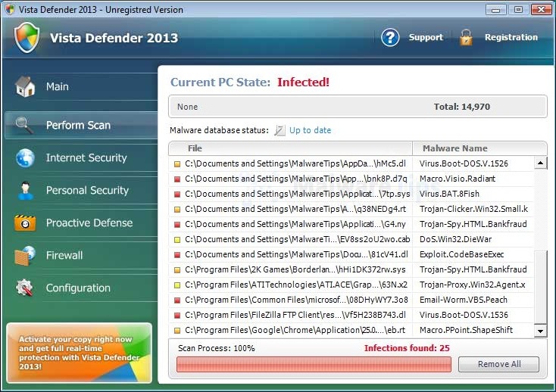Select Virus.Boot-DOS.V.1526 malware entry

click(464, 163)
